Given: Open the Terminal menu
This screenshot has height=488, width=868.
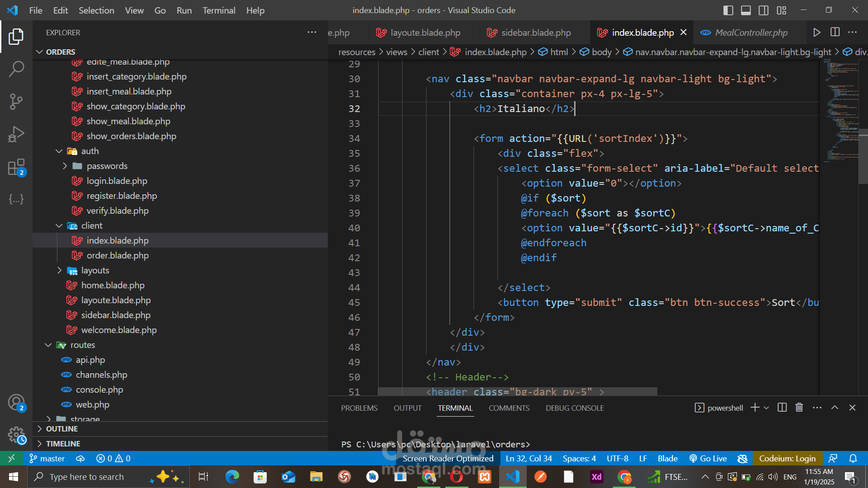Looking at the screenshot, I should [x=219, y=10].
